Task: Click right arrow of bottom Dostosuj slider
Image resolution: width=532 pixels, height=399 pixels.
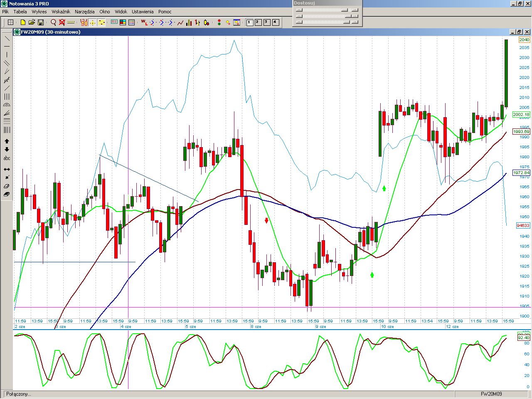Action: [x=355, y=22]
